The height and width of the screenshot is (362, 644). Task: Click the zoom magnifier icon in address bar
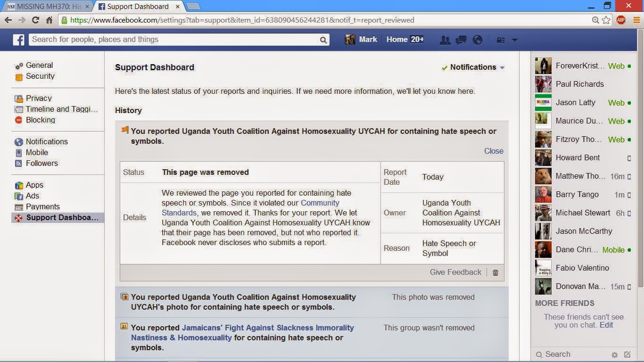(x=596, y=20)
